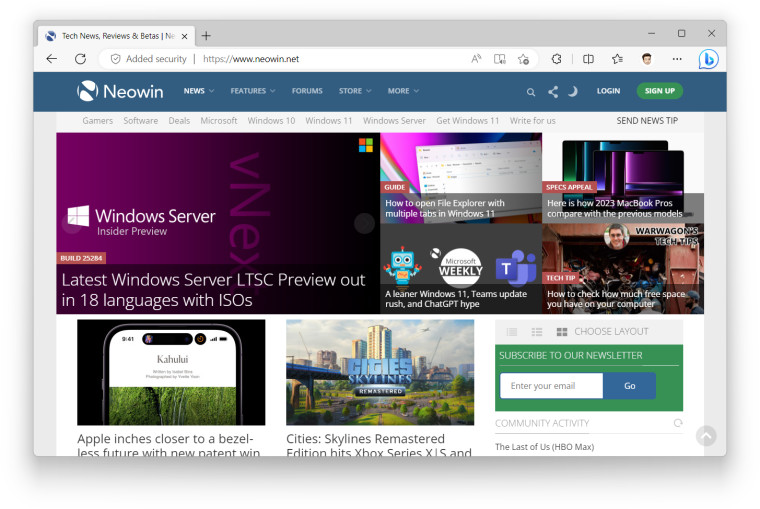The height and width of the screenshot is (509, 760).
Task: Open the Software category link
Action: 141,121
